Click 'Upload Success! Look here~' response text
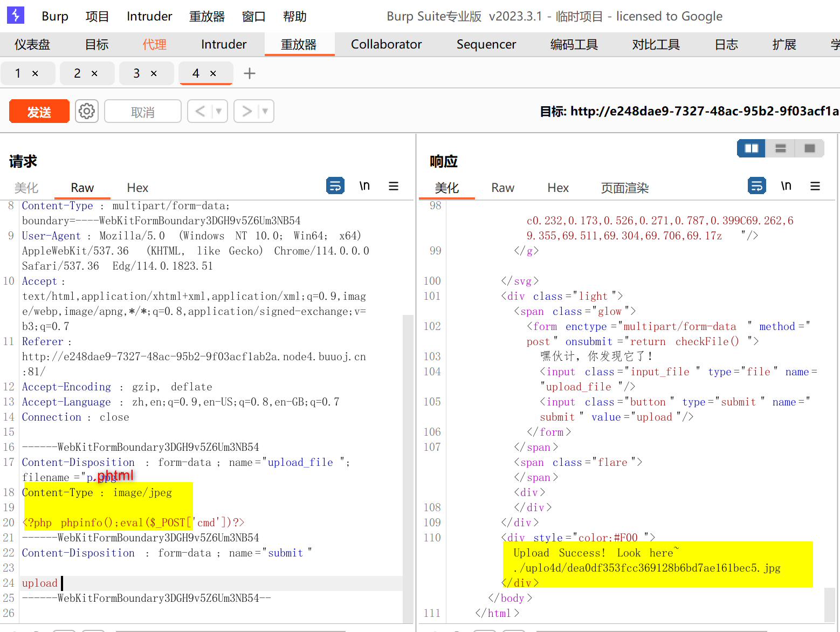The image size is (840, 632). tap(596, 553)
